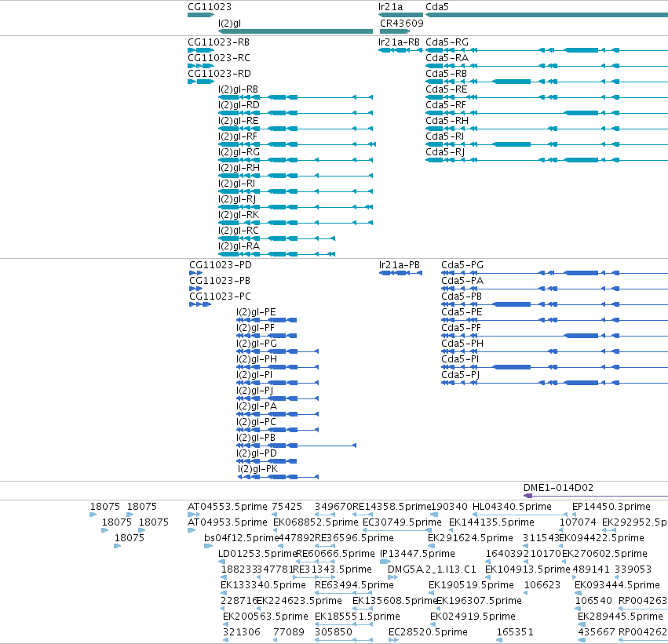Select transcript l(2)gl-RG

[x=295, y=161]
